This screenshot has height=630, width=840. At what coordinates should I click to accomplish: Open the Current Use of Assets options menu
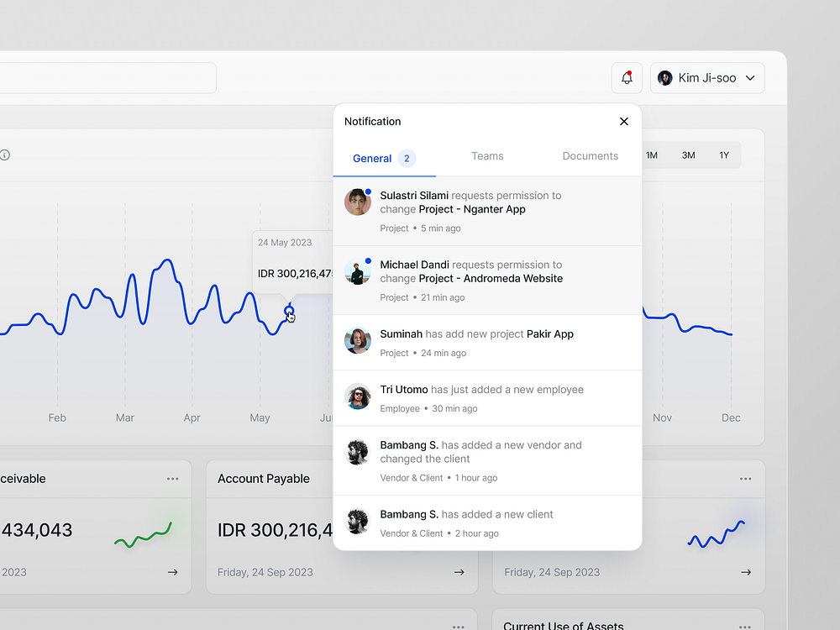tap(746, 627)
